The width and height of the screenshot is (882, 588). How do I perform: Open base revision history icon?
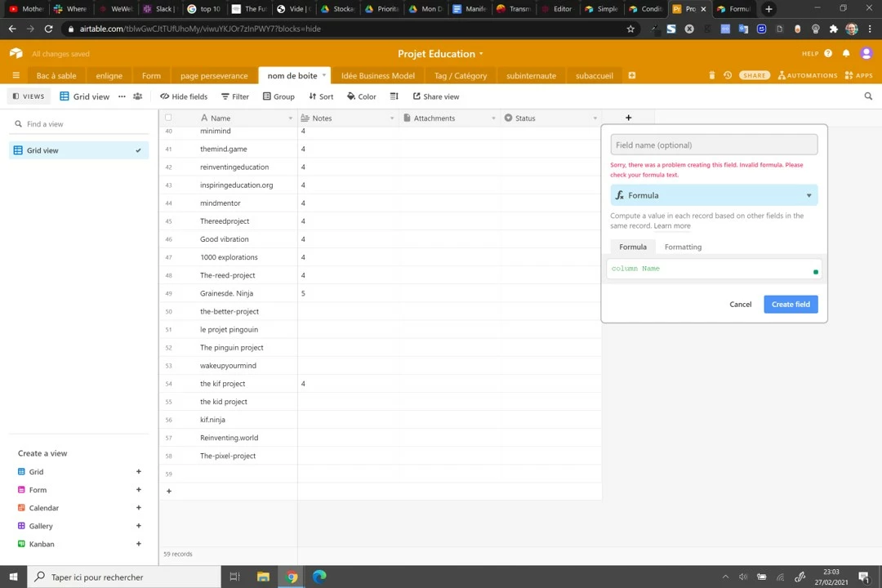click(x=728, y=75)
